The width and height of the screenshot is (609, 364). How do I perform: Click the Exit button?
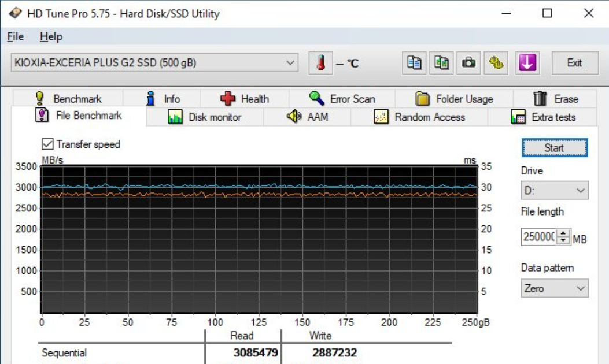[575, 63]
